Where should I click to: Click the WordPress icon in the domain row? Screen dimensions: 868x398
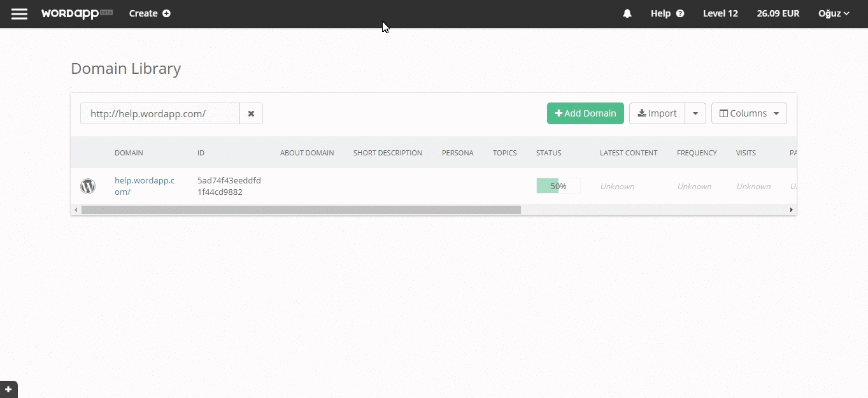(x=88, y=186)
